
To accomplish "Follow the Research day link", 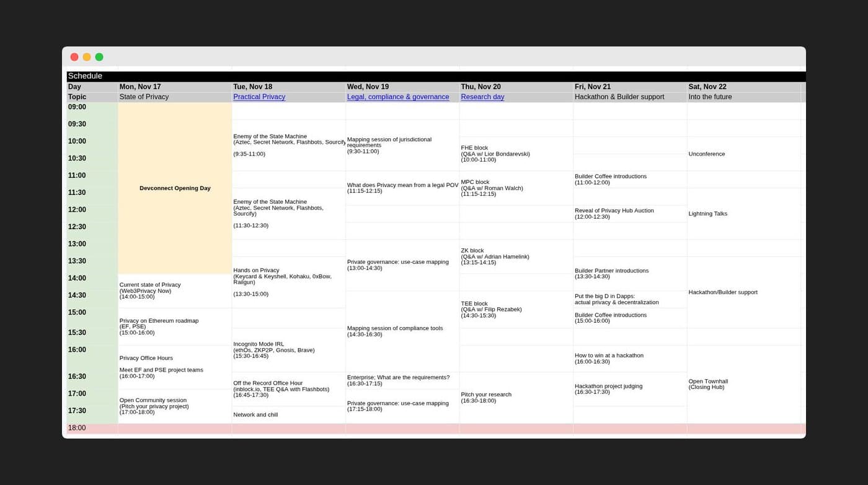I will pos(482,97).
